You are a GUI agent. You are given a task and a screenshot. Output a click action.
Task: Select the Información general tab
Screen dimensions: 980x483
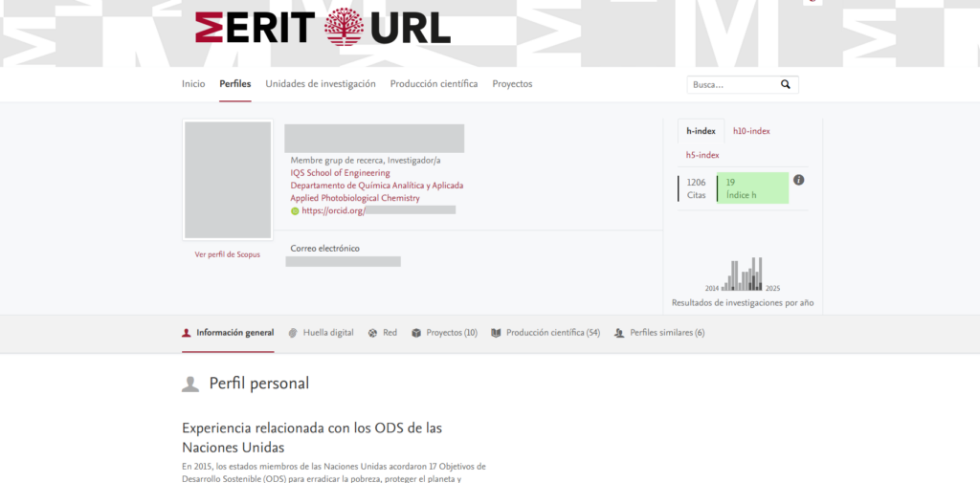click(x=228, y=333)
